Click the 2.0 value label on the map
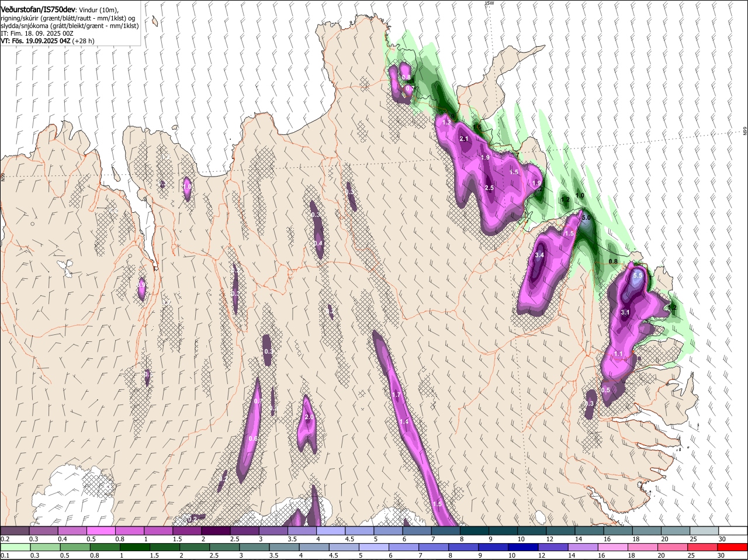The width and height of the screenshot is (748, 560). click(x=310, y=417)
